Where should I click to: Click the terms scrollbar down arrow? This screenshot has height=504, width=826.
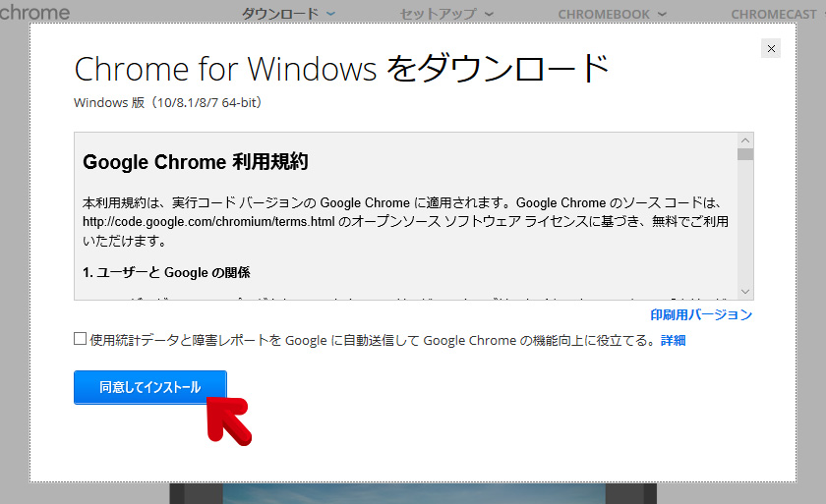click(745, 291)
